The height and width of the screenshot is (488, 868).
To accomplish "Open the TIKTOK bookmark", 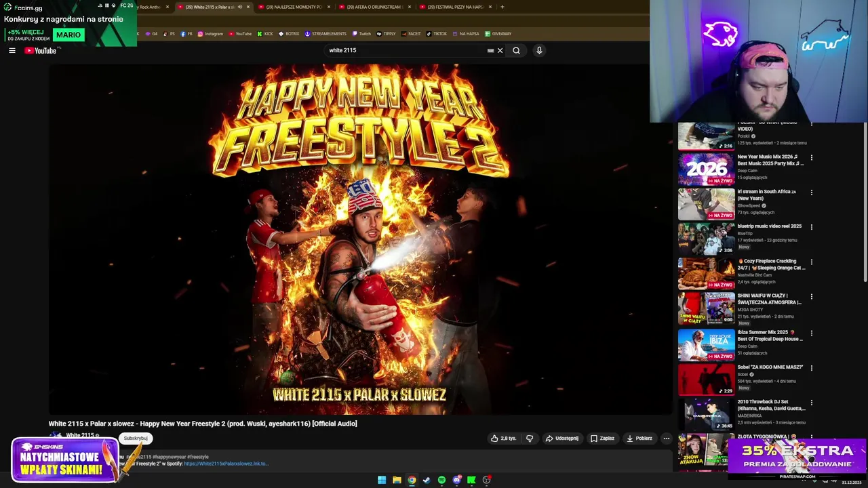I will (437, 33).
